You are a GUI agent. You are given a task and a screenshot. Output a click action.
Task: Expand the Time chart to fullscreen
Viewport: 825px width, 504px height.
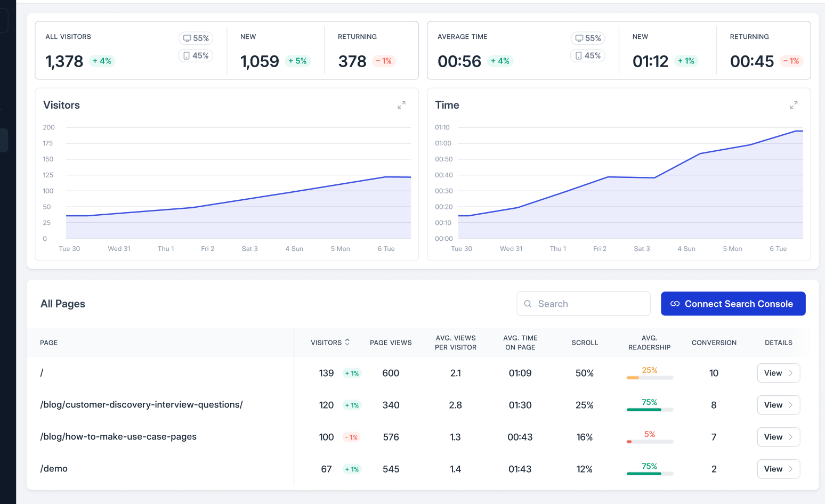794,105
